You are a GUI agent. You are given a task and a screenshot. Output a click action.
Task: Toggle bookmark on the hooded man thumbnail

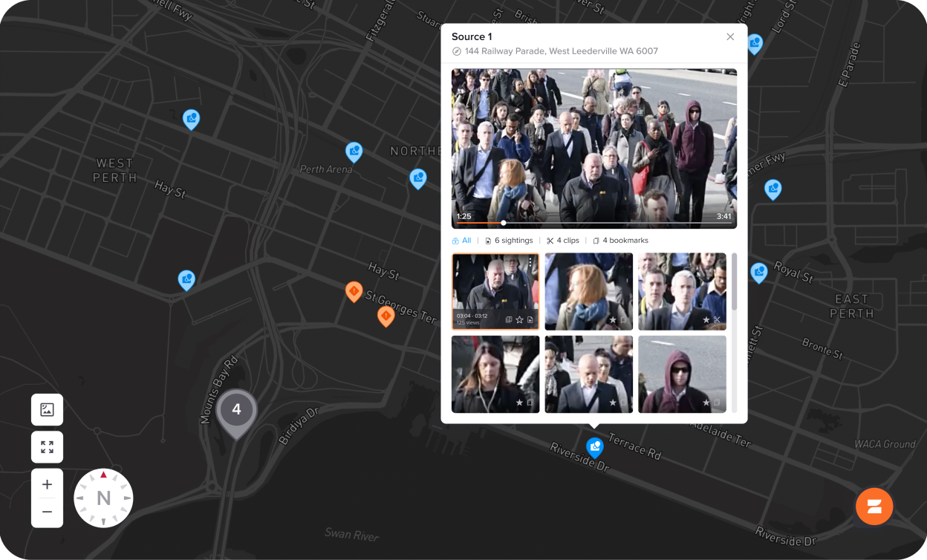[x=717, y=403]
